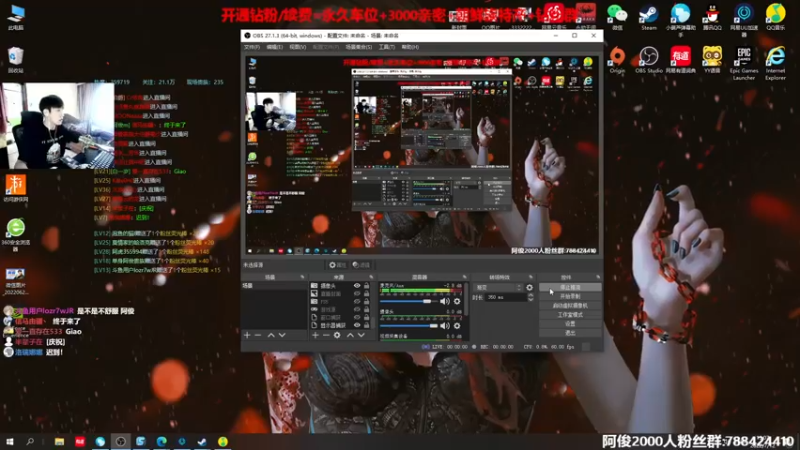Mute the 摄像头 mixer channel speaker
800x450 pixels.
(x=445, y=326)
